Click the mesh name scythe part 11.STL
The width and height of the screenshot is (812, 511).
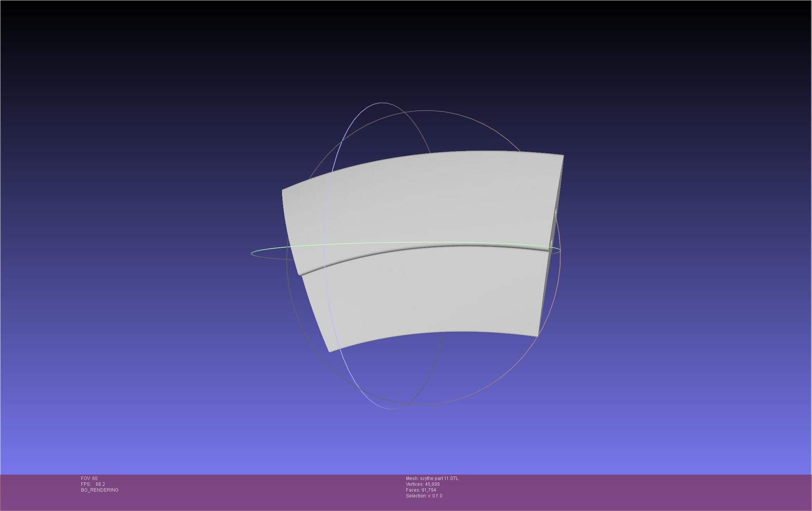[432, 478]
